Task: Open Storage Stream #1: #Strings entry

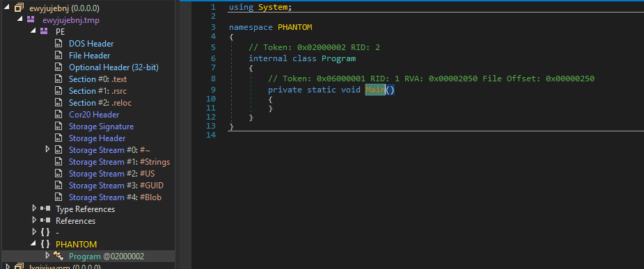Action: [x=119, y=161]
